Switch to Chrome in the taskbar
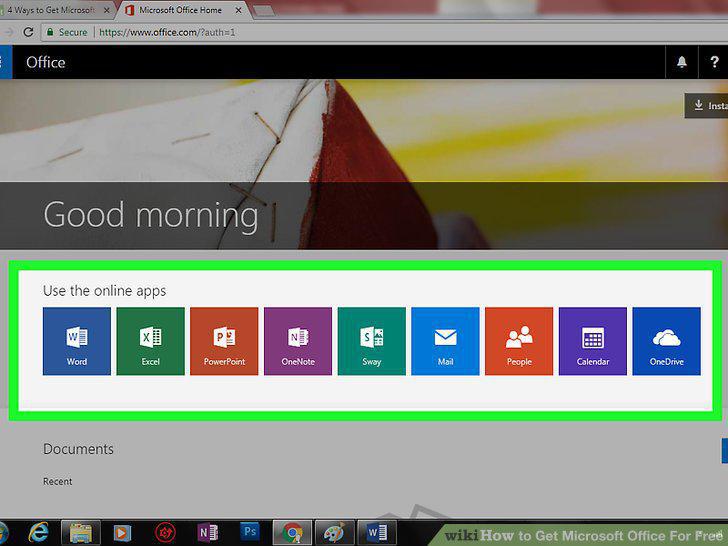 pyautogui.click(x=292, y=533)
